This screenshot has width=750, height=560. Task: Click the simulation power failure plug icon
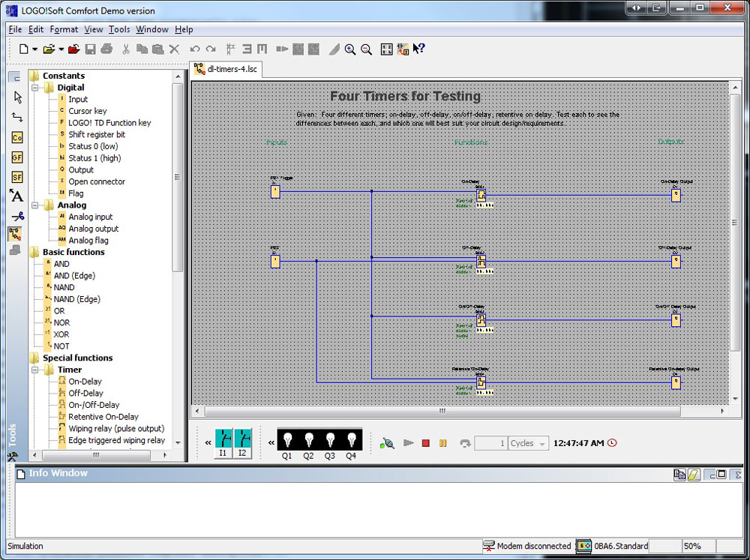[388, 443]
